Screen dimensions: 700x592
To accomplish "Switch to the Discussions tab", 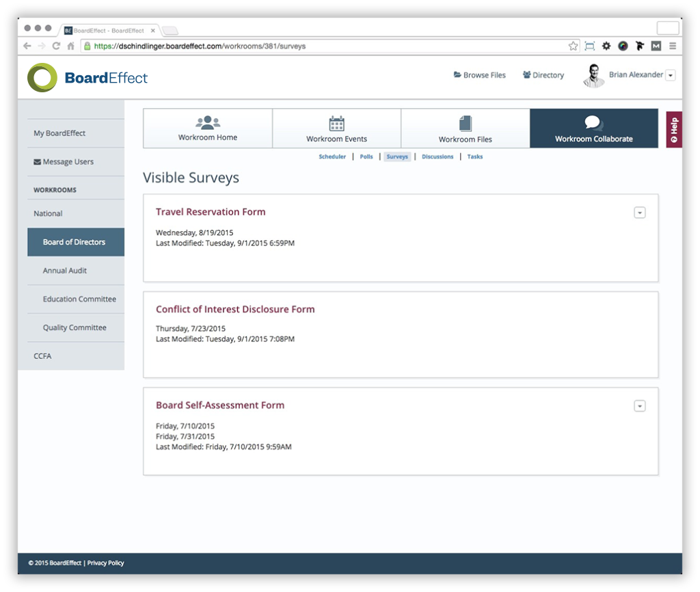I will click(x=437, y=156).
